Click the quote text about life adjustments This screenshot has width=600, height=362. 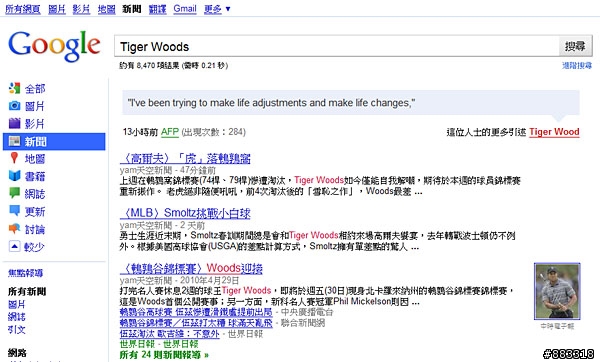tap(271, 103)
